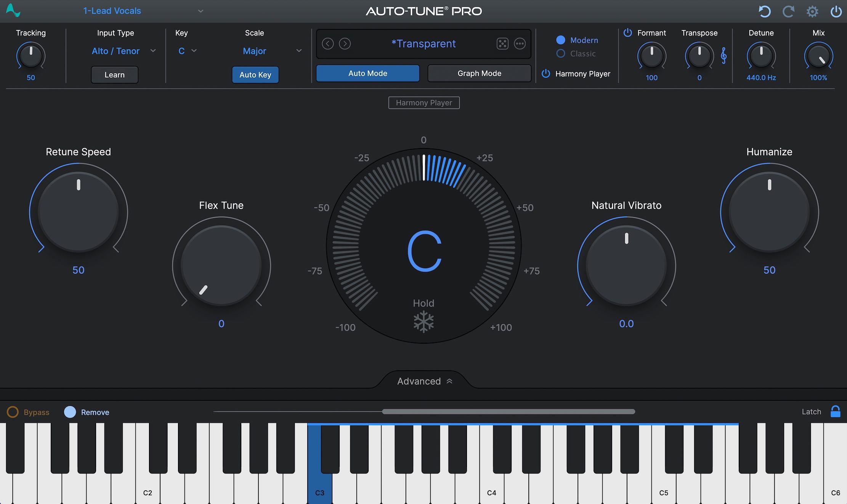This screenshot has width=847, height=504.
Task: Click the Humanize knob
Action: click(x=769, y=212)
